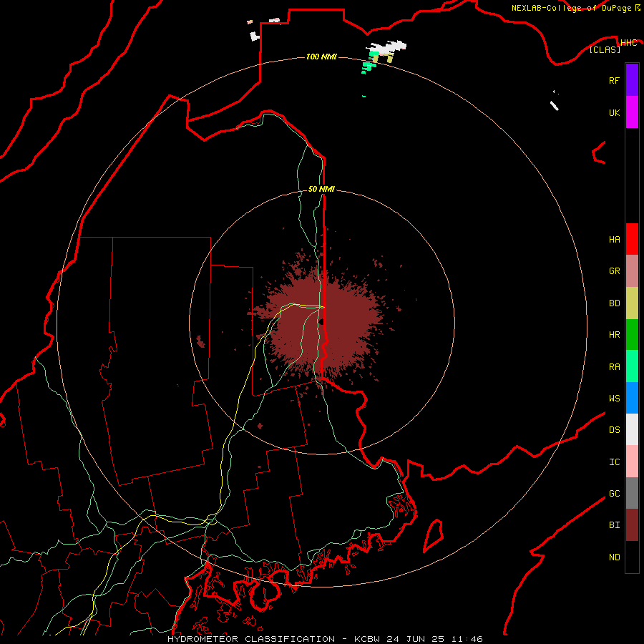Click the HA legend label
The image size is (644, 644).
[614, 240]
